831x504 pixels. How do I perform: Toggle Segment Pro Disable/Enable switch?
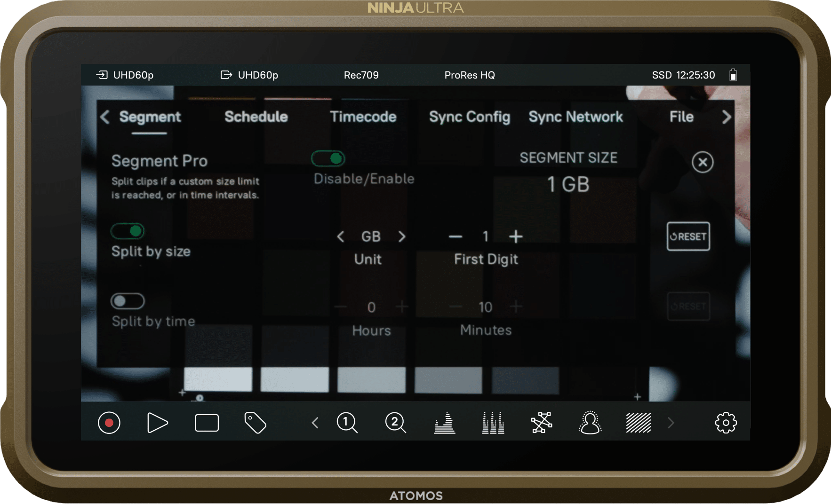[328, 159]
